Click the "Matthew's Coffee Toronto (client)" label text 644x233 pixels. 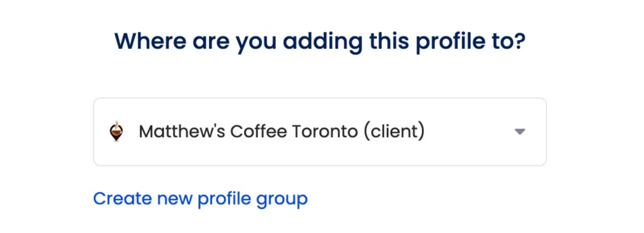(281, 131)
